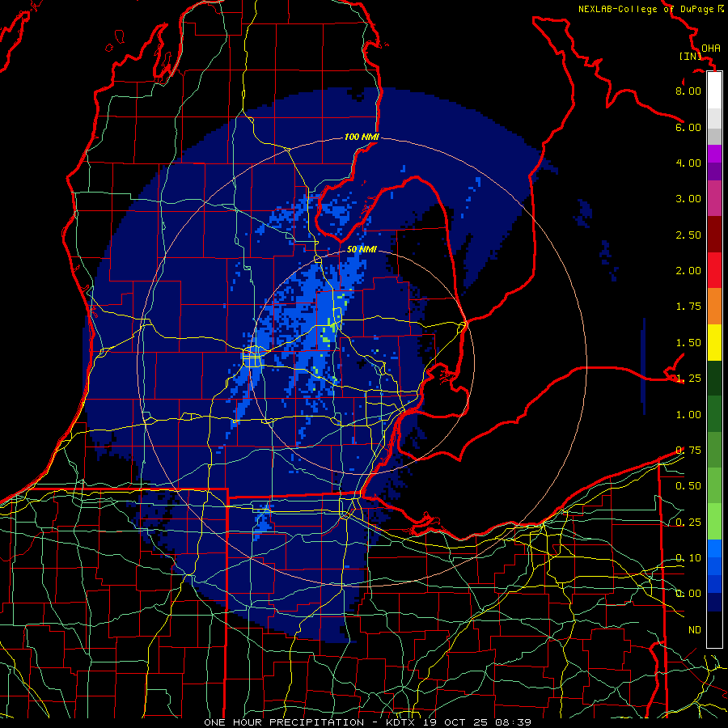Select the bright red legend swatch

click(x=714, y=270)
